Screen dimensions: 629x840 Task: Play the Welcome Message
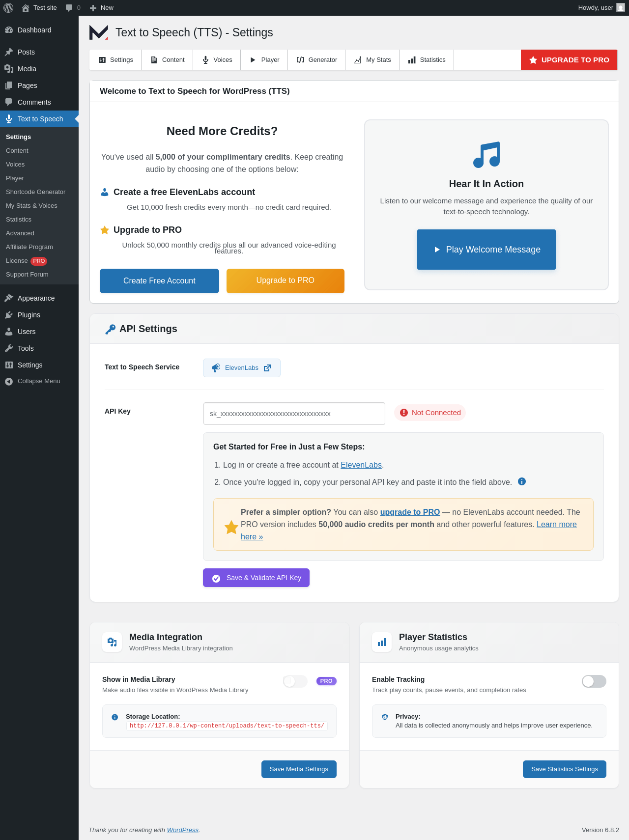486,250
